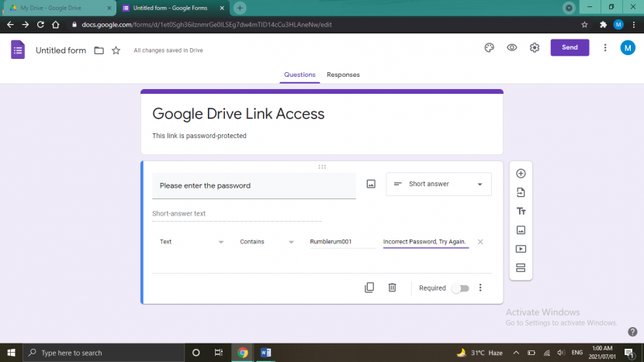The width and height of the screenshot is (644, 362).
Task: Switch to the Responses tab
Action: [343, 74]
